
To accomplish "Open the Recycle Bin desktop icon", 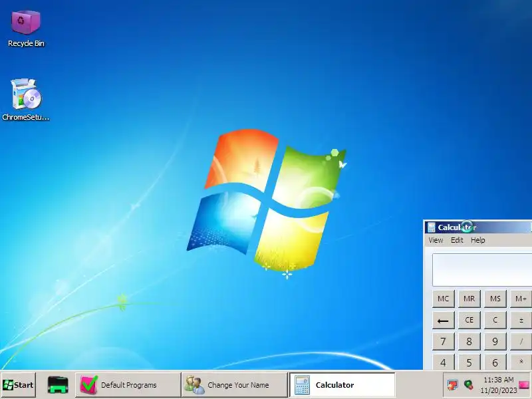I will point(26,29).
